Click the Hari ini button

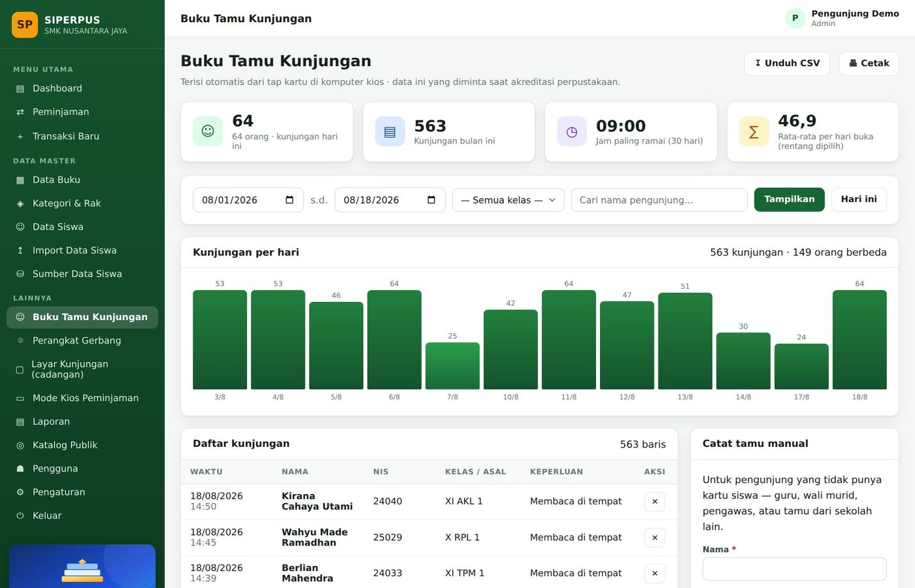[859, 199]
